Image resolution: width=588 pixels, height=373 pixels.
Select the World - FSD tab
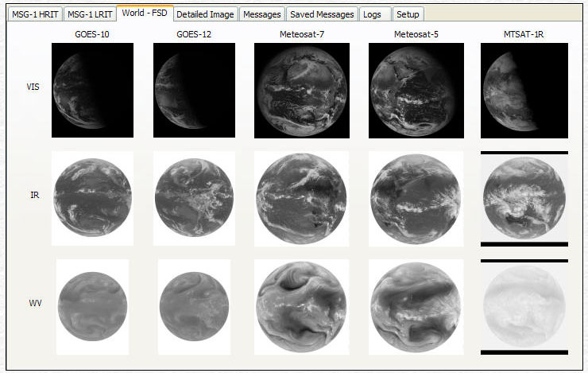point(145,14)
